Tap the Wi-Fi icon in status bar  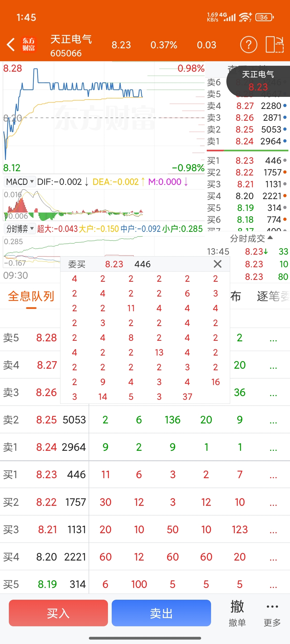coord(245,17)
